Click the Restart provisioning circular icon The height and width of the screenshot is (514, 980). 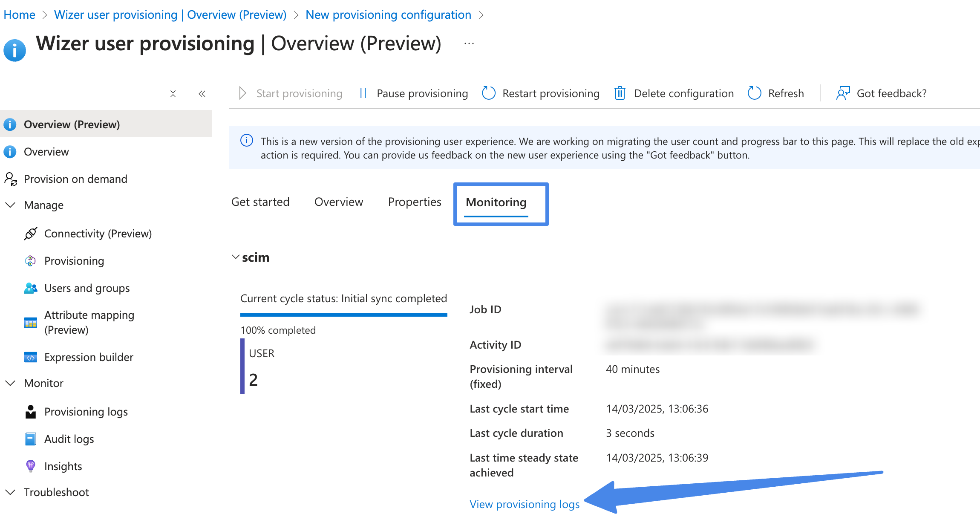click(489, 93)
